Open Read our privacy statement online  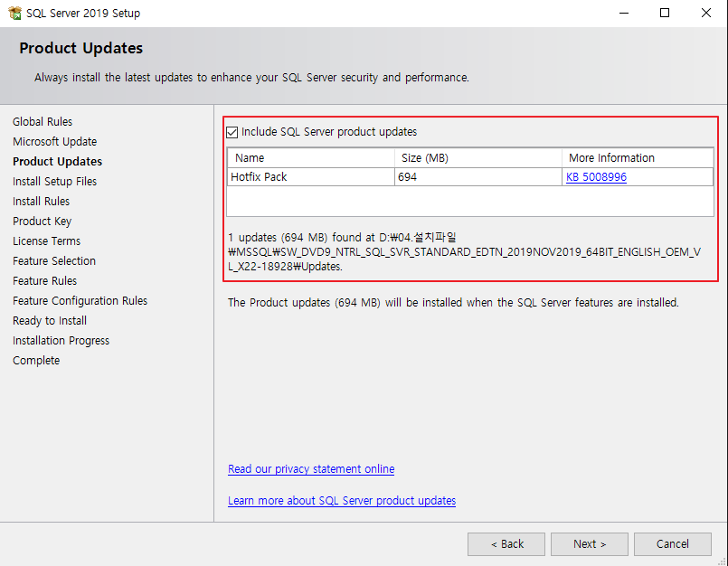[311, 469]
